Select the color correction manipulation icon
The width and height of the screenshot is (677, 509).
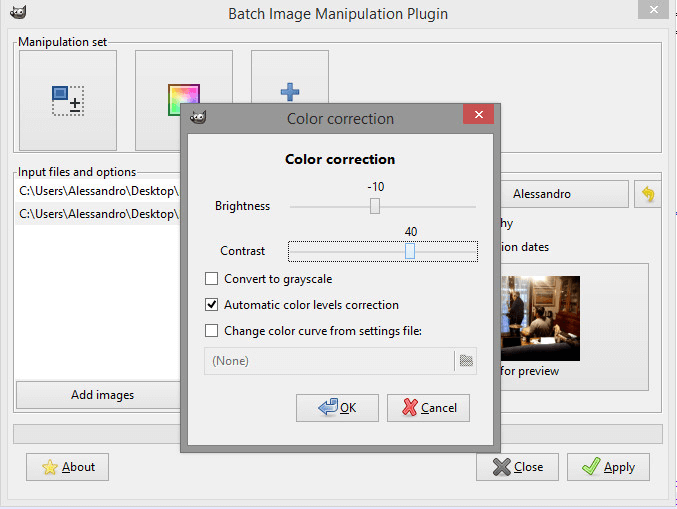pos(183,99)
